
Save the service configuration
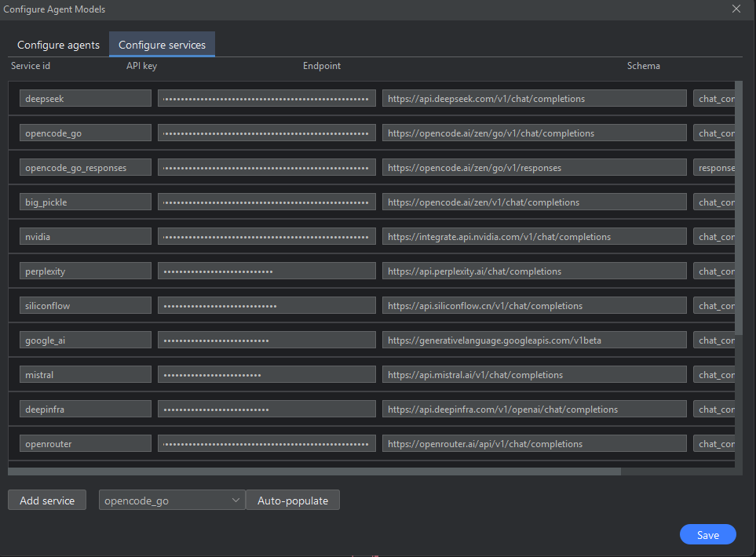(x=708, y=535)
